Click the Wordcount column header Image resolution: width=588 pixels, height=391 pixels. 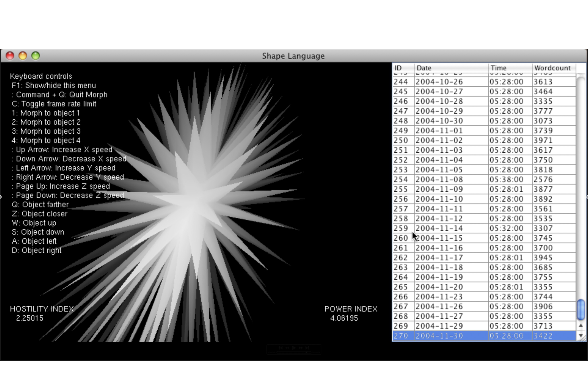554,68
